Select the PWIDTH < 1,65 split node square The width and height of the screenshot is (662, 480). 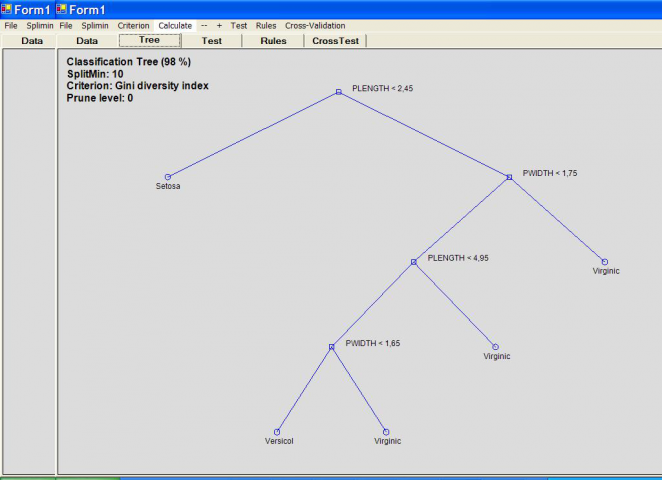[x=331, y=347]
